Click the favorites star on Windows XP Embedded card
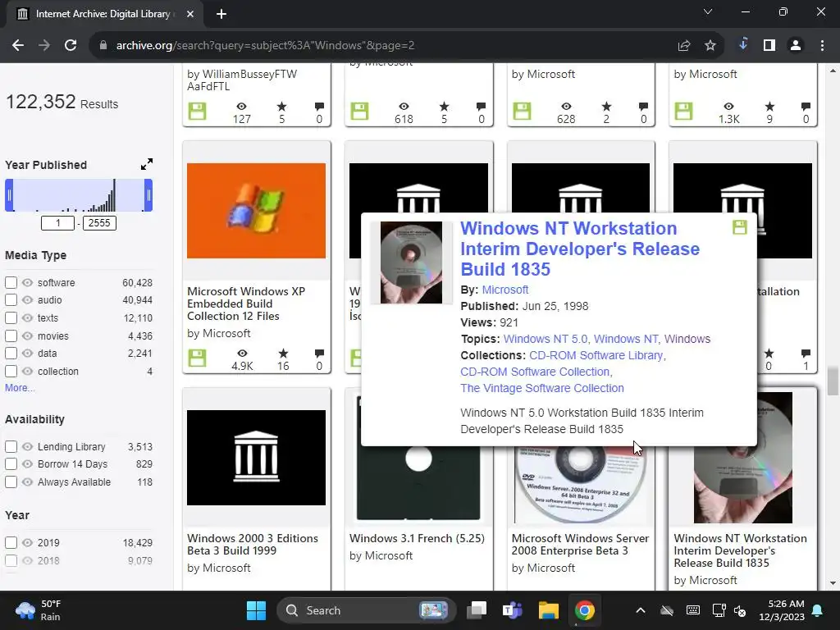840x630 pixels. click(283, 353)
